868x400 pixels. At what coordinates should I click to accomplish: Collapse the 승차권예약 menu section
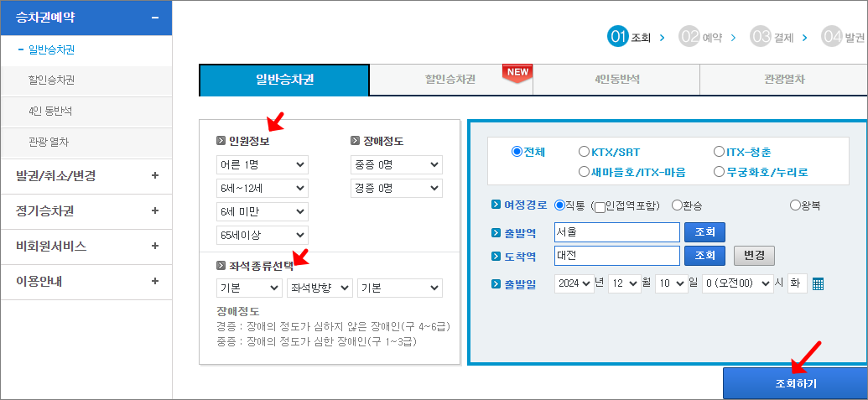[155, 18]
